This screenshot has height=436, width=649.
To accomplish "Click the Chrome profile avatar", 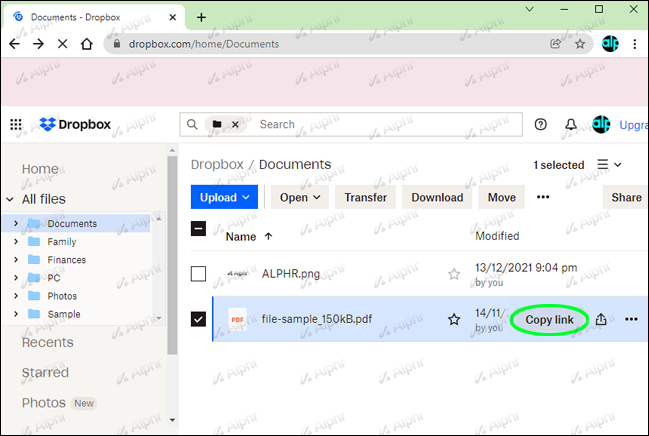I will pyautogui.click(x=610, y=43).
